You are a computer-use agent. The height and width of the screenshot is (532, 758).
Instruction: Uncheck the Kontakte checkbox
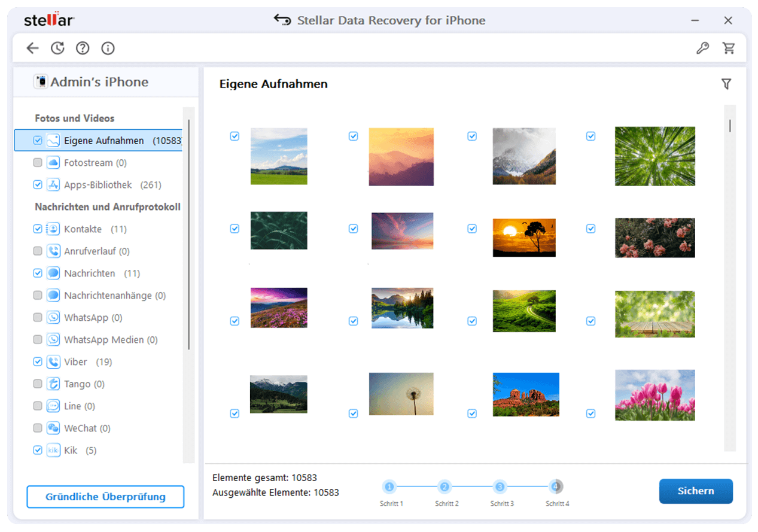(x=38, y=229)
